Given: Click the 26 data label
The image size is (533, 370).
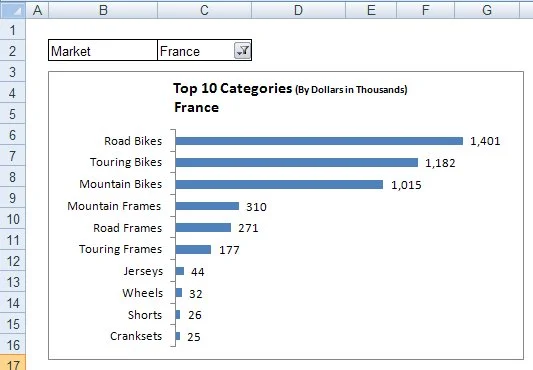Looking at the screenshot, I should coord(195,315).
